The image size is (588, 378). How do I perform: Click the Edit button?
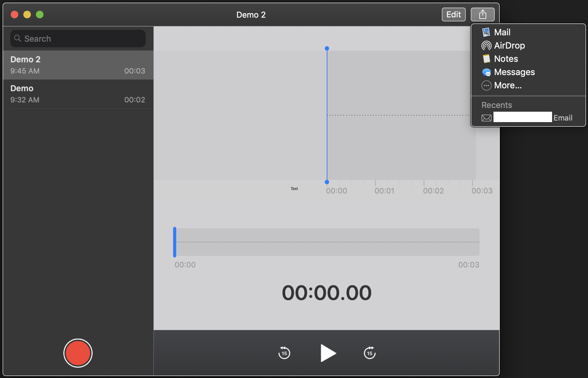(453, 15)
